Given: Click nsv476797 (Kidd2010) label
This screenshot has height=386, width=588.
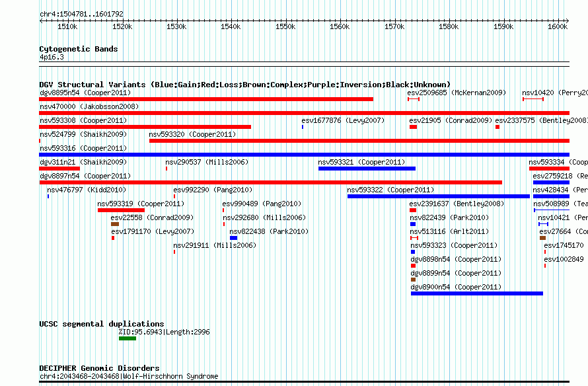Looking at the screenshot, I should coord(87,190).
